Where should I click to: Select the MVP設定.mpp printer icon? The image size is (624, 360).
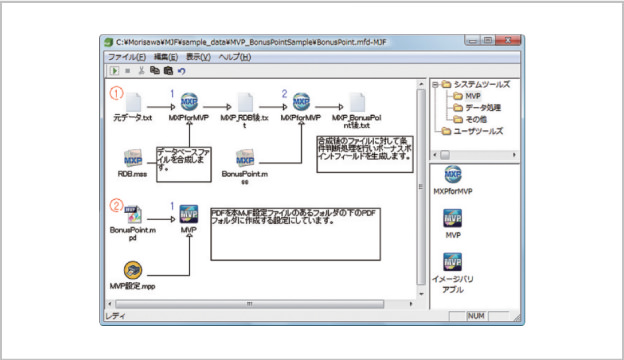[133, 270]
